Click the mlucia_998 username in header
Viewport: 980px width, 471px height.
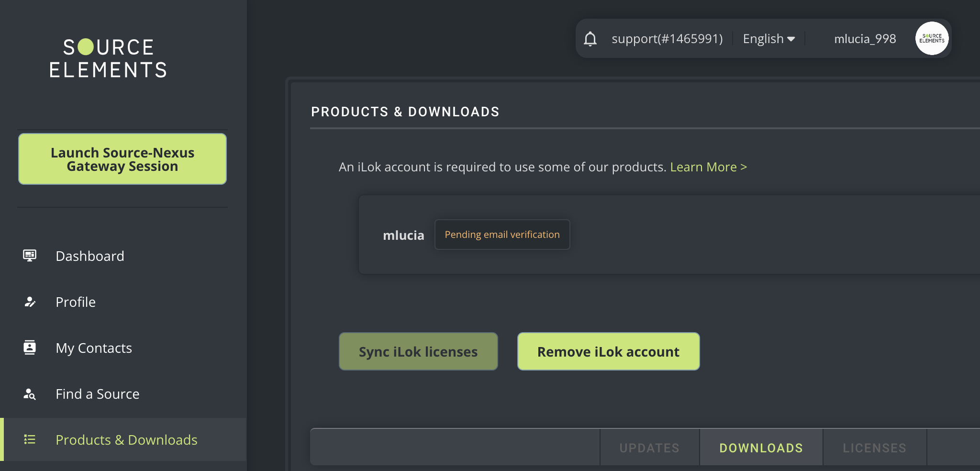[865, 39]
